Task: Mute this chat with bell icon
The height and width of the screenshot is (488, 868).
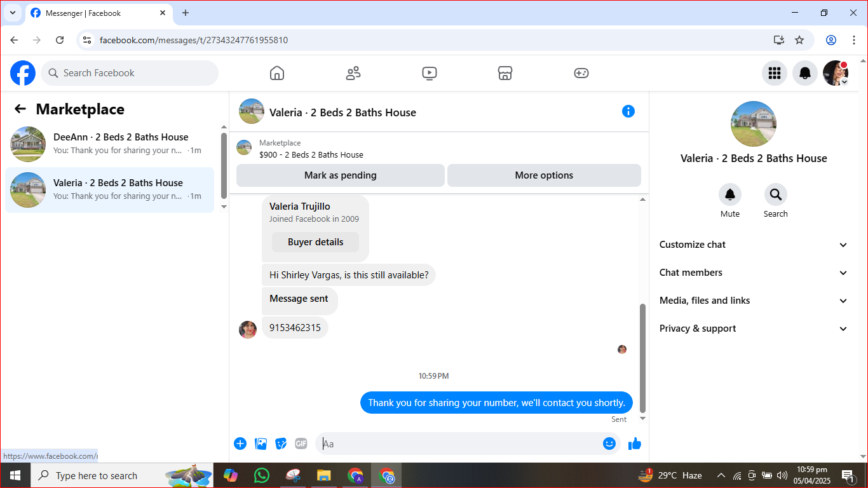Action: coord(730,194)
